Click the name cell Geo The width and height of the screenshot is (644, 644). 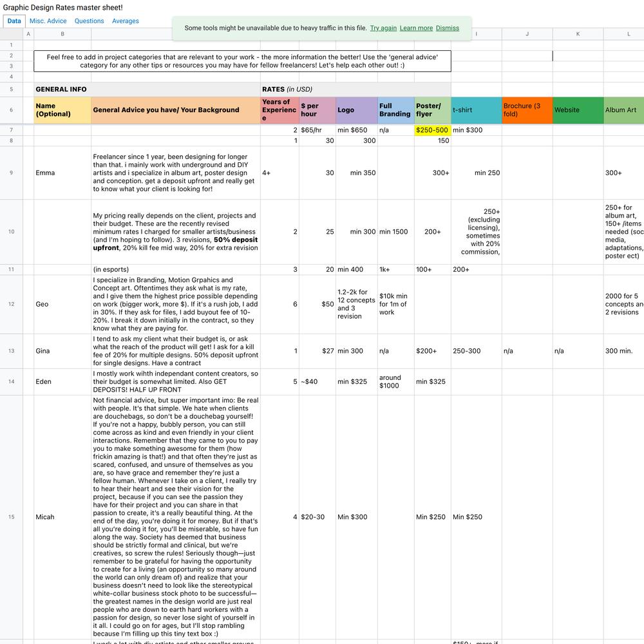pos(62,304)
